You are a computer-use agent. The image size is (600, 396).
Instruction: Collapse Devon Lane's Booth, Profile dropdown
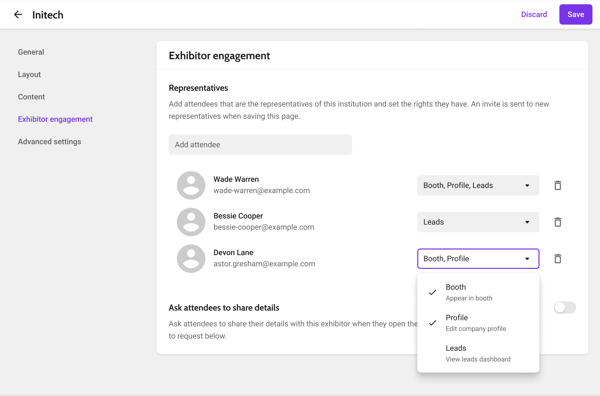click(x=478, y=259)
